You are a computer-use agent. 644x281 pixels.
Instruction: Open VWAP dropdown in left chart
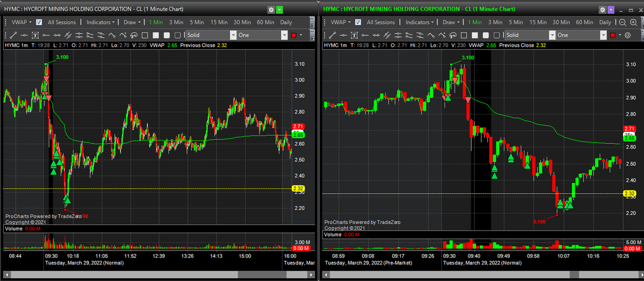click(21, 22)
